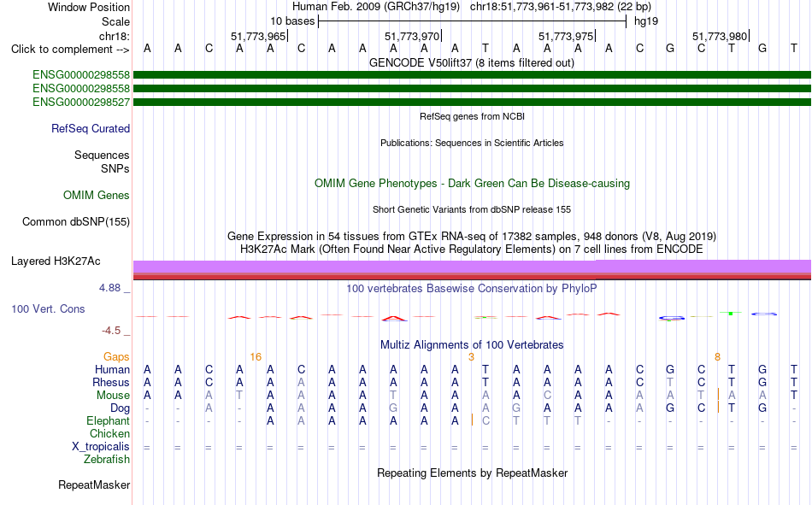The width and height of the screenshot is (812, 505).
Task: Open 'RefSeq genes from NCBI' track title
Action: [x=472, y=116]
